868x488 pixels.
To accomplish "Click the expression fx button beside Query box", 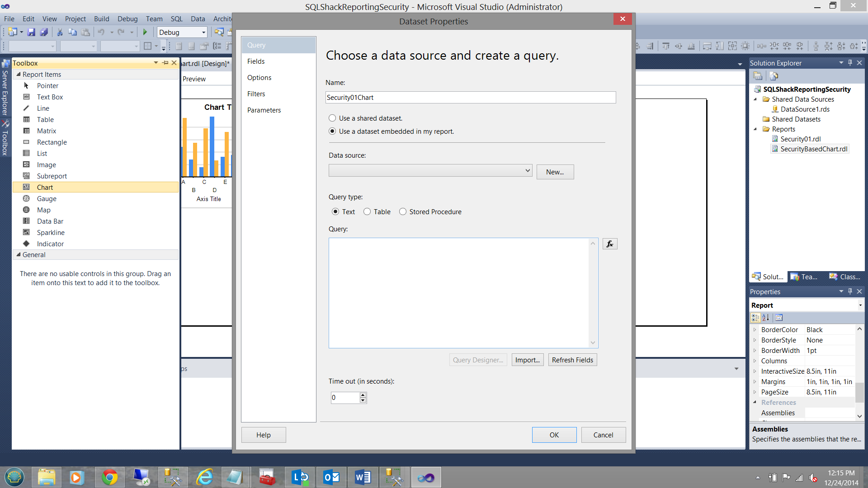I will [x=609, y=244].
